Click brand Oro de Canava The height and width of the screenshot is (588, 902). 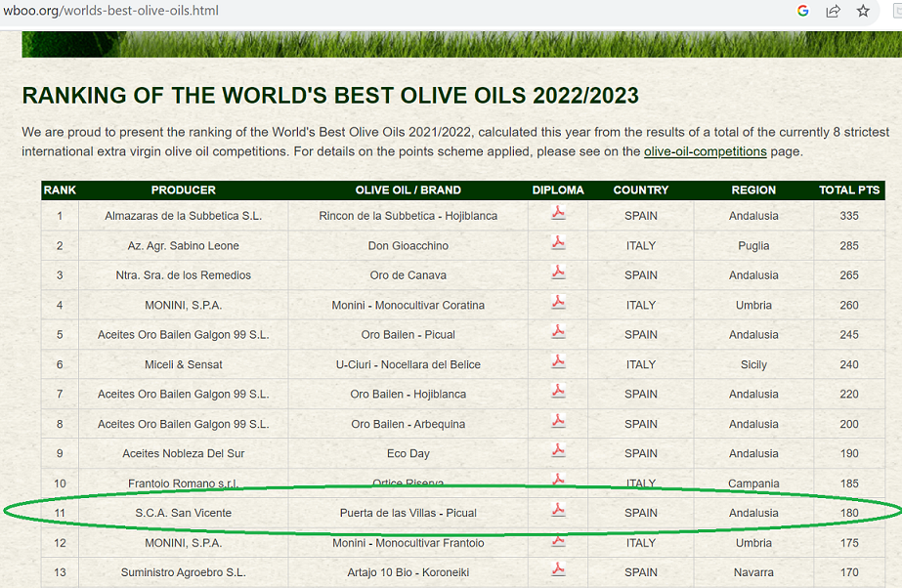tap(408, 275)
